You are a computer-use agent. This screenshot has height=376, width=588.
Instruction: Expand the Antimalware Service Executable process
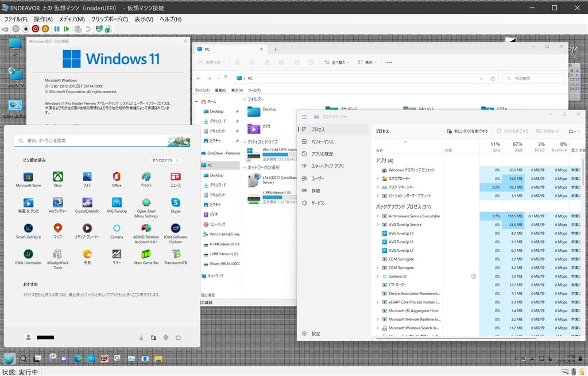(377, 216)
